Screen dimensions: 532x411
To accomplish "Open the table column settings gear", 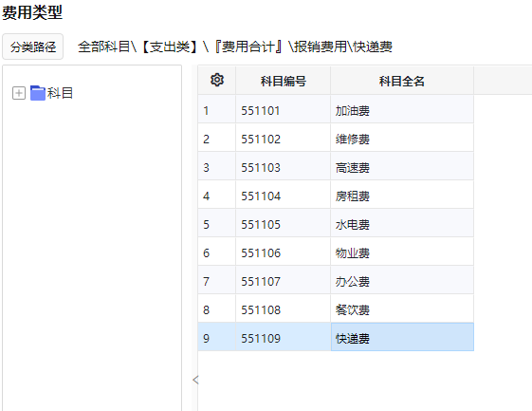I will (x=217, y=80).
